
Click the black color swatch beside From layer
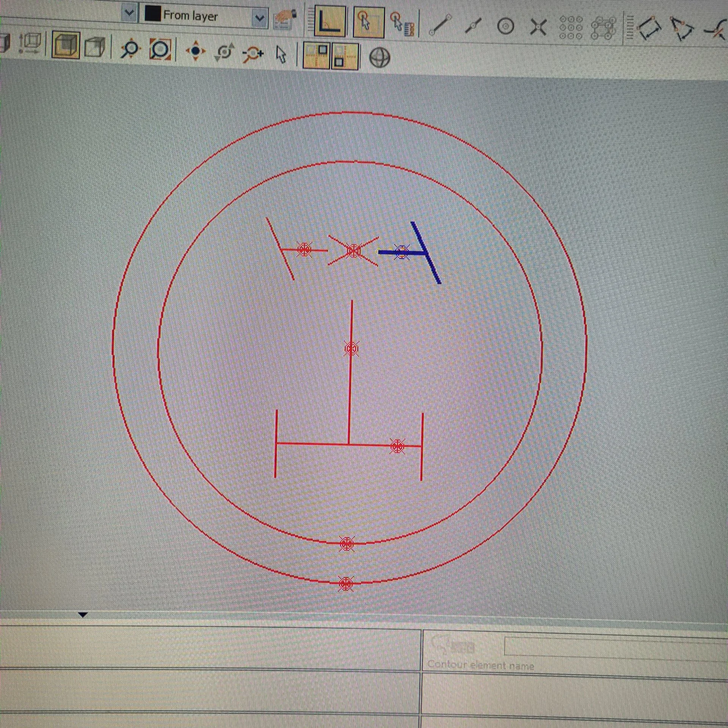[x=153, y=15]
